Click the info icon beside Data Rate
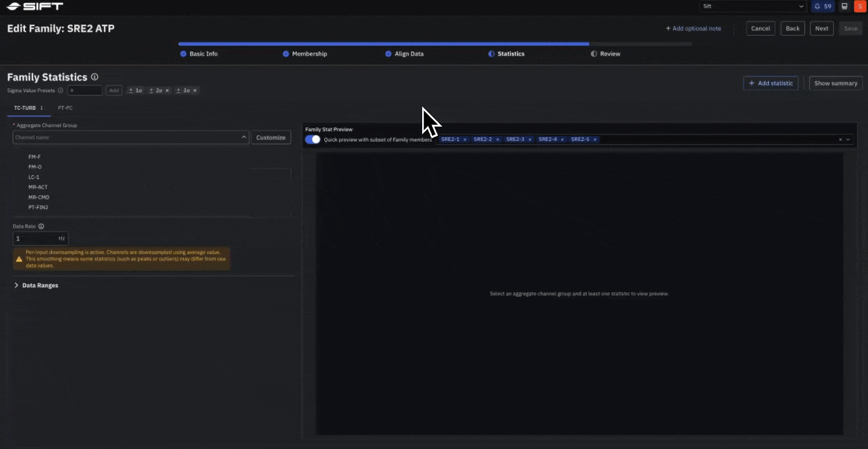The width and height of the screenshot is (868, 449). coord(41,226)
